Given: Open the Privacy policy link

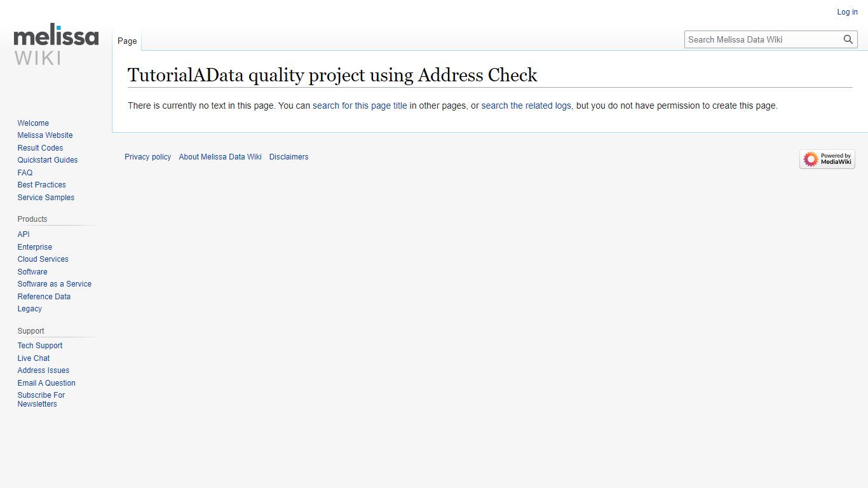Looking at the screenshot, I should [147, 157].
